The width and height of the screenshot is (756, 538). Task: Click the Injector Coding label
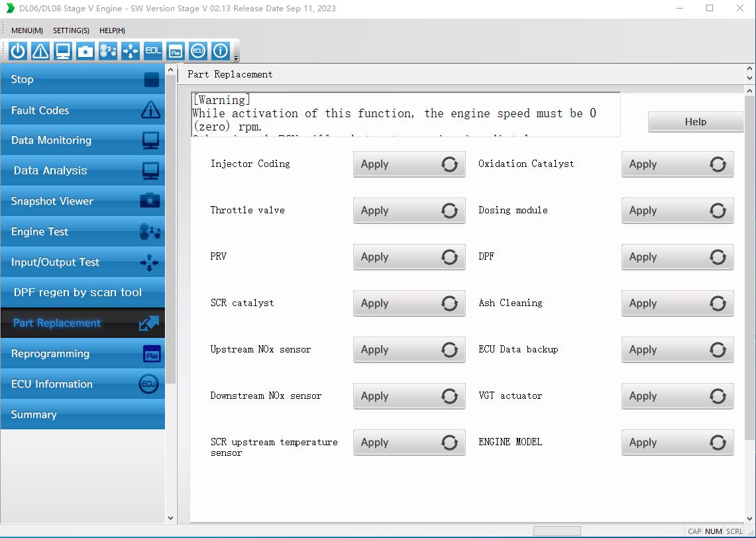point(250,164)
